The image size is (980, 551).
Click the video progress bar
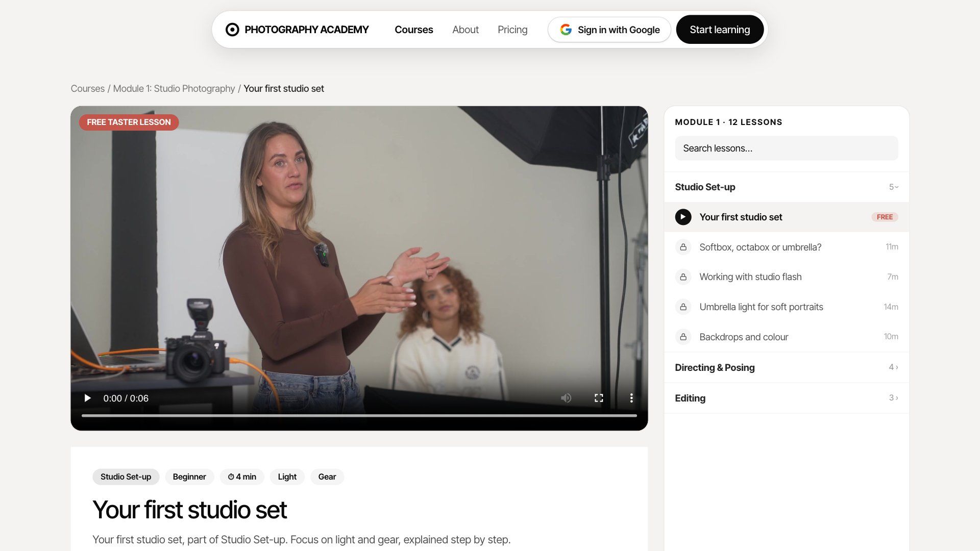[359, 416]
